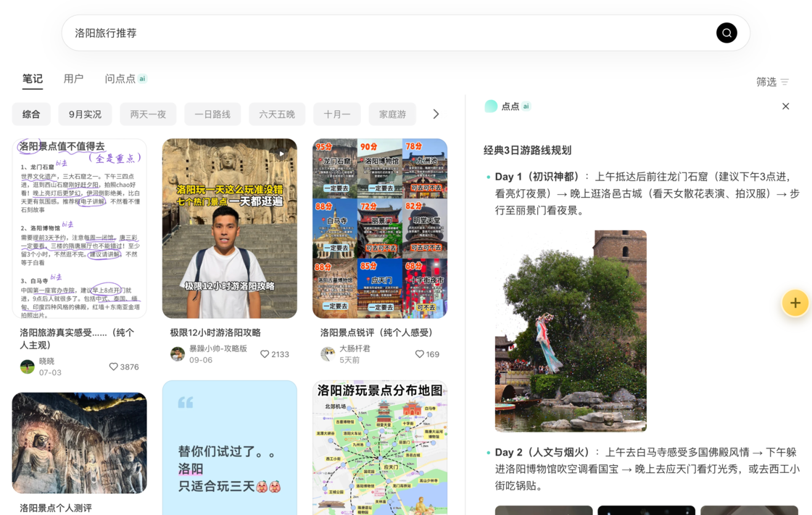Like the 极限12小时游洛阳攻略 note heart

265,354
